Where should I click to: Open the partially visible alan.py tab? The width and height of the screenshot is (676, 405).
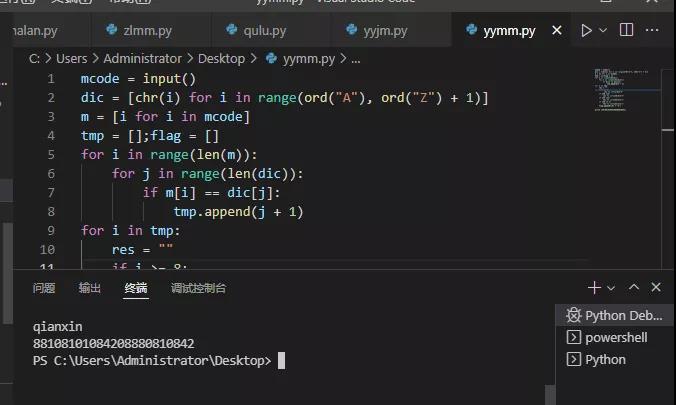35,31
